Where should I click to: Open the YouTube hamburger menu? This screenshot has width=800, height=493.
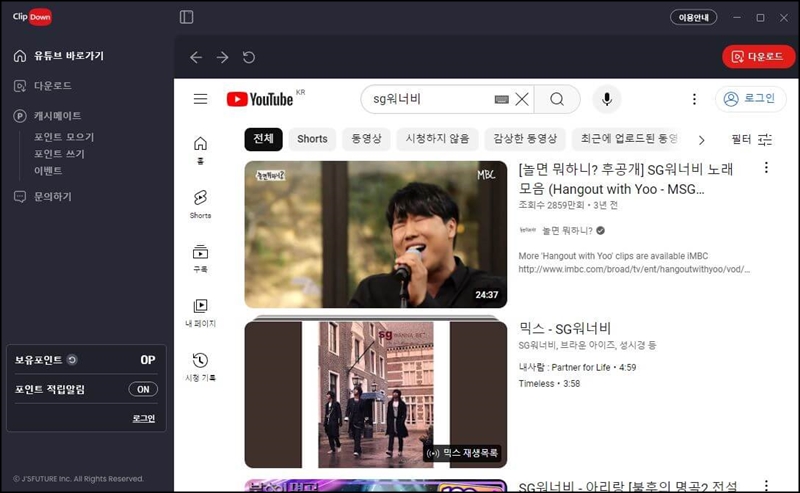tap(201, 99)
